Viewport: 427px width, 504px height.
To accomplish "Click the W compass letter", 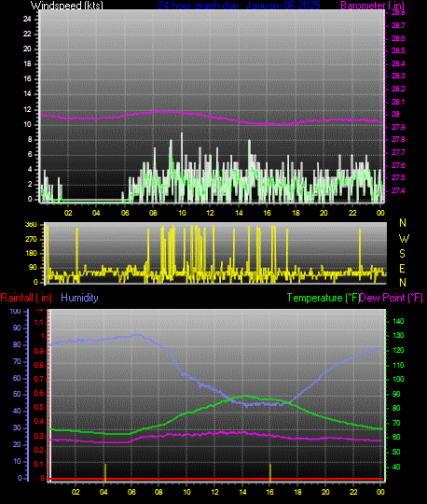I will click(x=404, y=239).
